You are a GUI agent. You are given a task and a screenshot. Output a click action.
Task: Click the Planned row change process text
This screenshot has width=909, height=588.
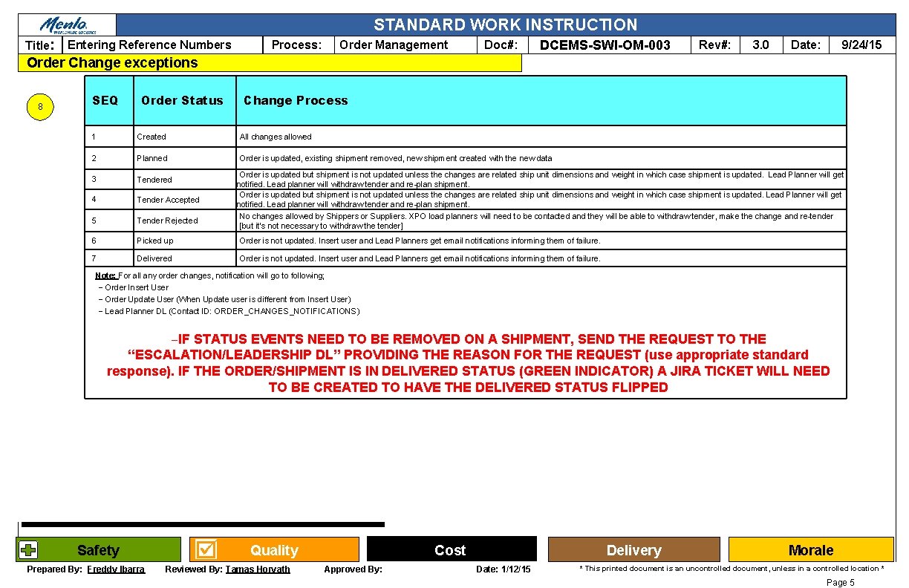(x=395, y=158)
